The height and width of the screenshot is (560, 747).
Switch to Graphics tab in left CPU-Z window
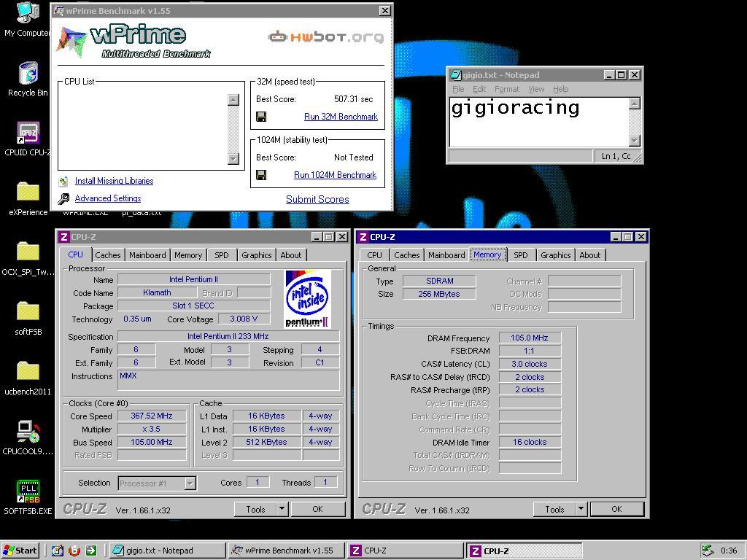click(x=256, y=255)
